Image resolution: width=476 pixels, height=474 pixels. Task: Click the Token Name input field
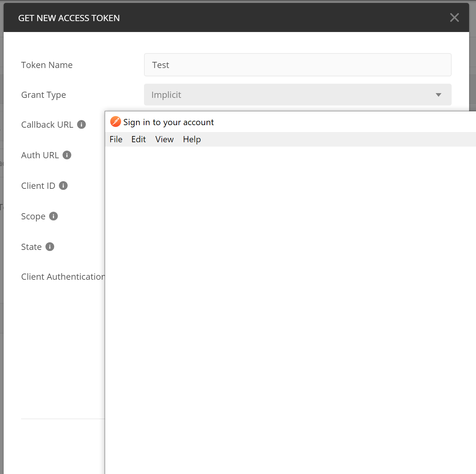pyautogui.click(x=297, y=65)
